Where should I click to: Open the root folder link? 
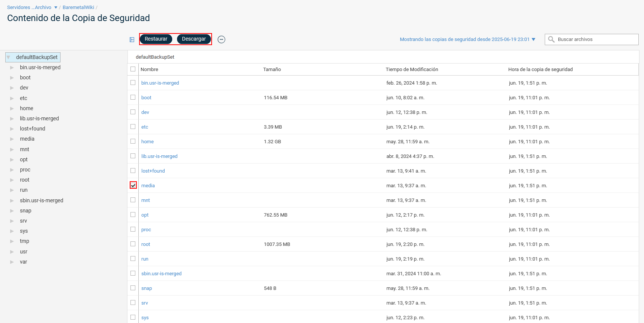tap(145, 244)
